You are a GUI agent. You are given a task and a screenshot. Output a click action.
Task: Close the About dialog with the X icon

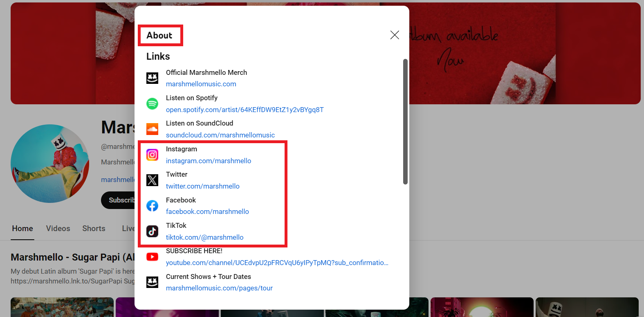tap(395, 35)
